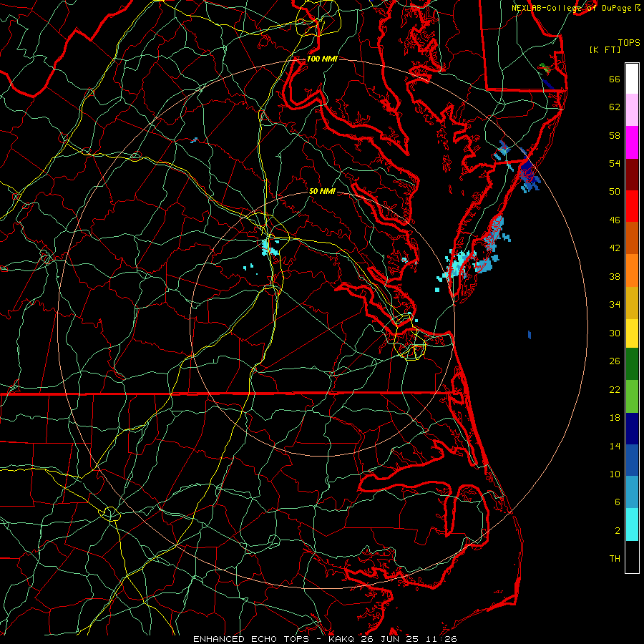Click the "66" legend value
The image size is (644, 644).
point(615,79)
